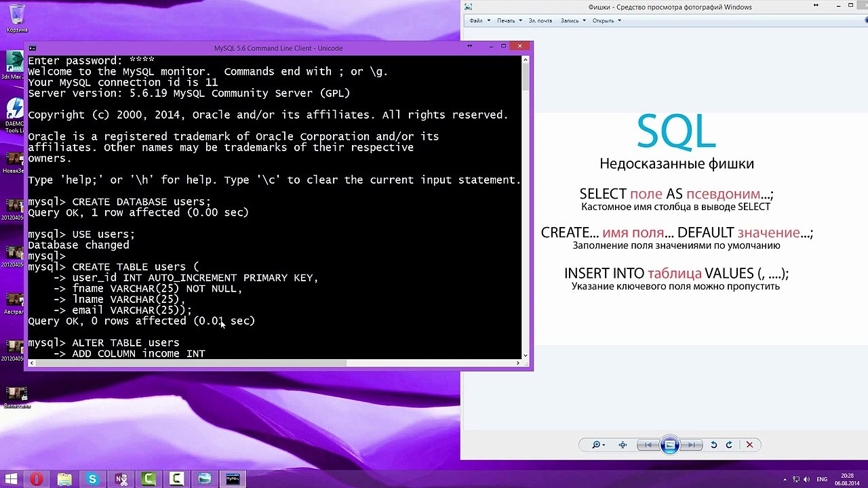Screen dimensions: 868x488
Task: Click the MySQL console title bar icon
Action: point(33,48)
